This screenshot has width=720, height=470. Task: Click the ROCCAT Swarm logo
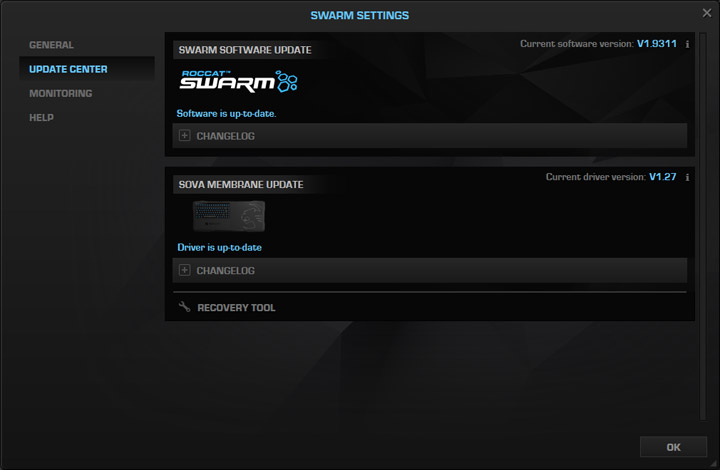tap(239, 81)
